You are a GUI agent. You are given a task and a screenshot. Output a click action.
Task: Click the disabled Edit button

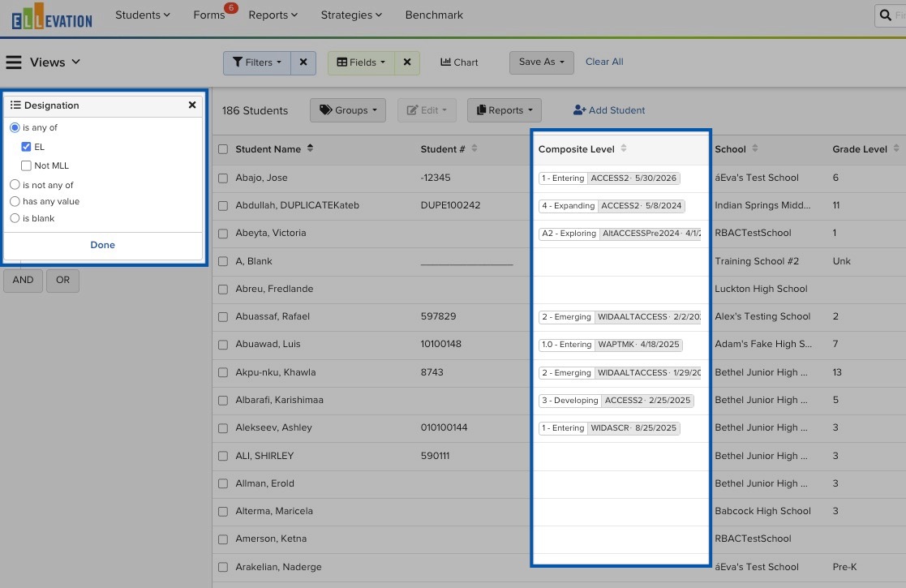[427, 110]
